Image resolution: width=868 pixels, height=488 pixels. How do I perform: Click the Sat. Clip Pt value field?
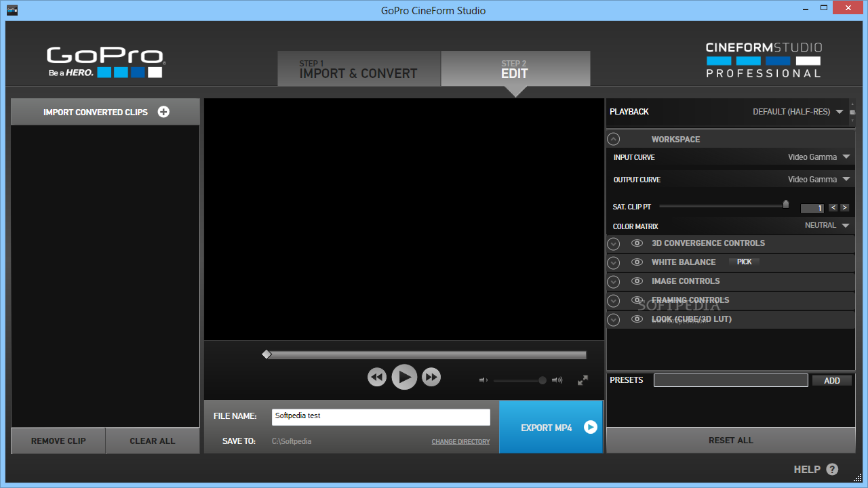[x=812, y=208]
